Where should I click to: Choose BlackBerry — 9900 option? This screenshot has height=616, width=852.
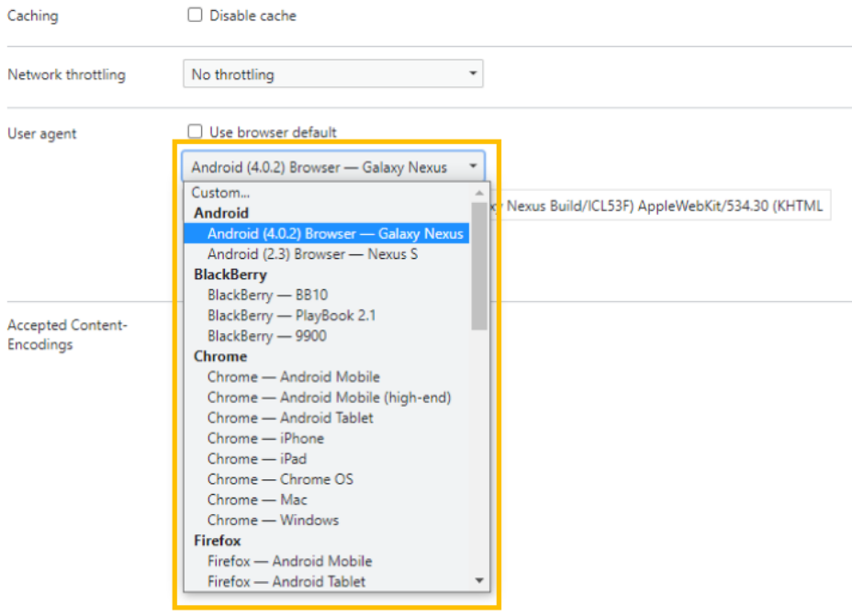point(266,336)
